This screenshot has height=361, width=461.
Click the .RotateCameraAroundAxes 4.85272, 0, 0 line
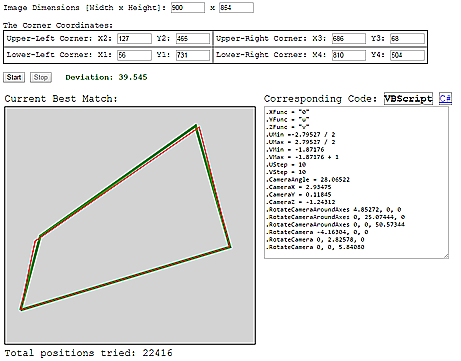(x=334, y=210)
